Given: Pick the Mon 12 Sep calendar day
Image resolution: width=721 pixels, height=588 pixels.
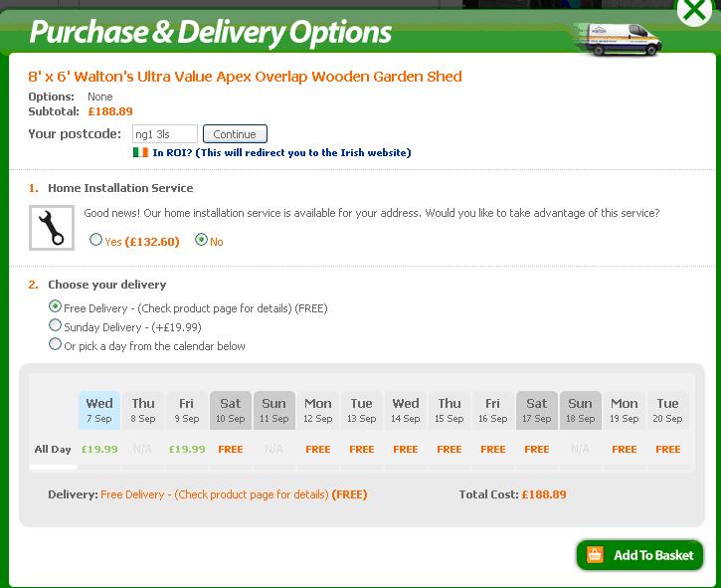Looking at the screenshot, I should [x=317, y=410].
